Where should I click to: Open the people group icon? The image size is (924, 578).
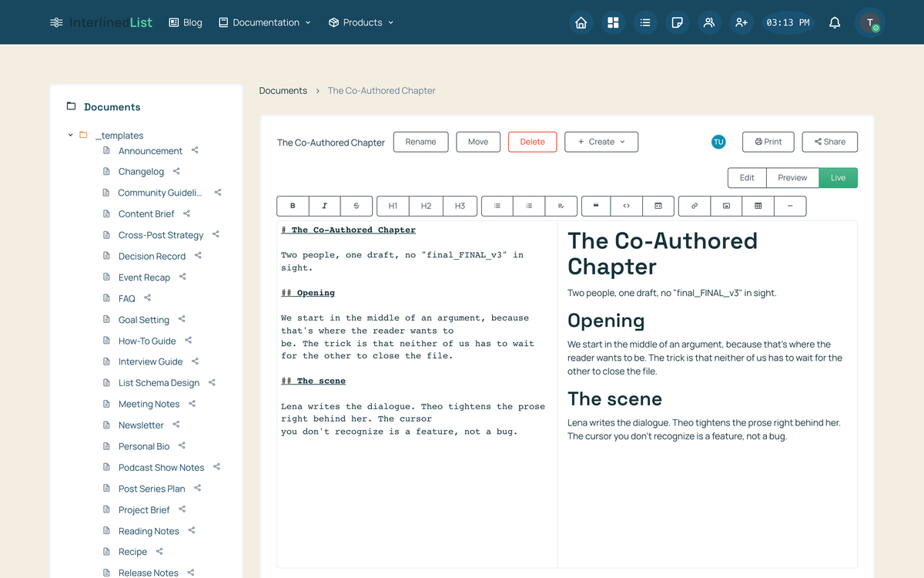point(709,22)
